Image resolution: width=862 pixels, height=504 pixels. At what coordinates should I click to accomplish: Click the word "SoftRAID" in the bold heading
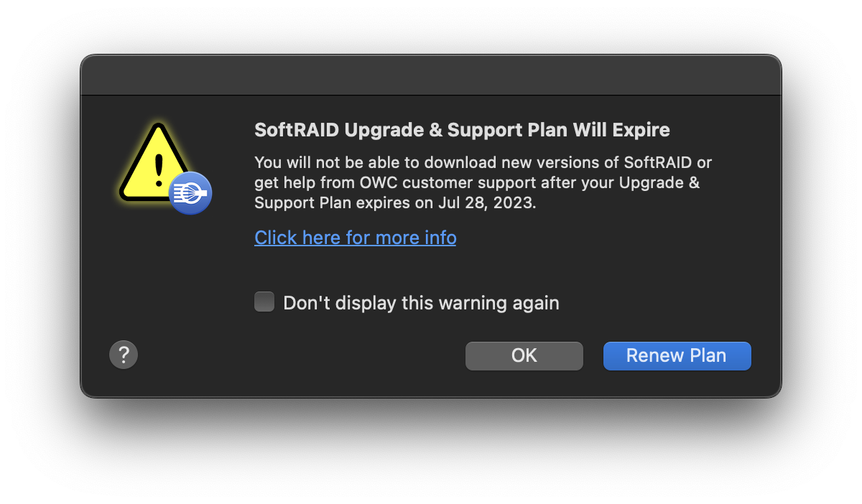coord(297,130)
